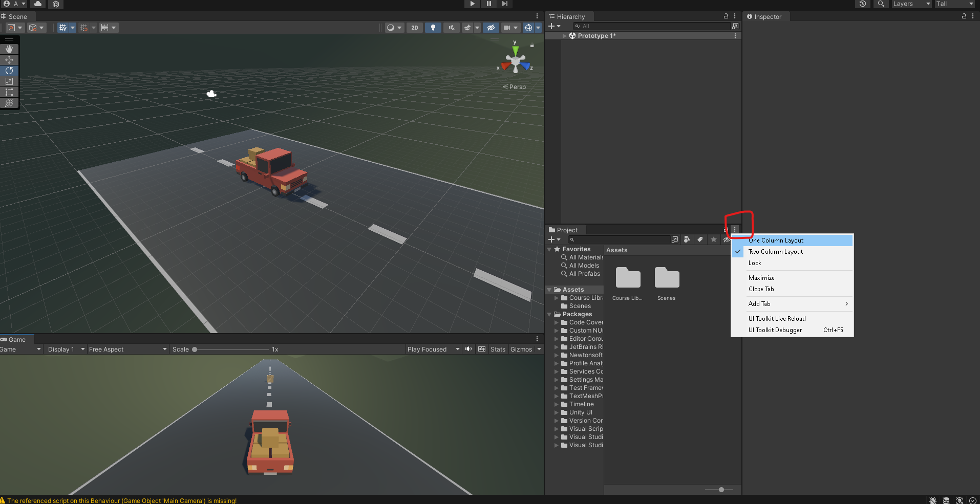Open Prototype 1 scene options menu
Viewport: 980px width, 504px height.
point(735,36)
